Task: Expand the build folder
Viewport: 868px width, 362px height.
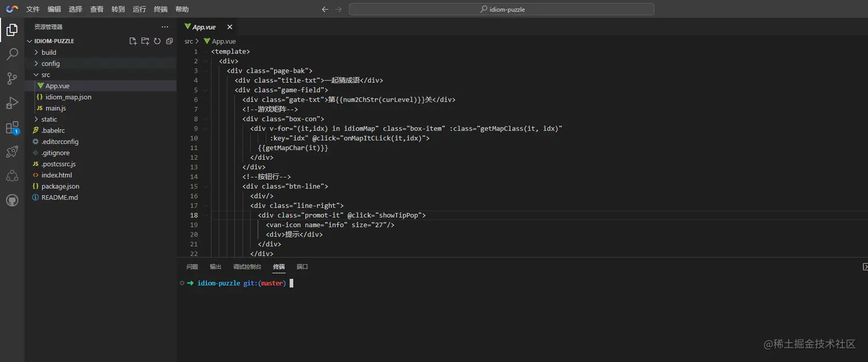Action: coord(100,52)
